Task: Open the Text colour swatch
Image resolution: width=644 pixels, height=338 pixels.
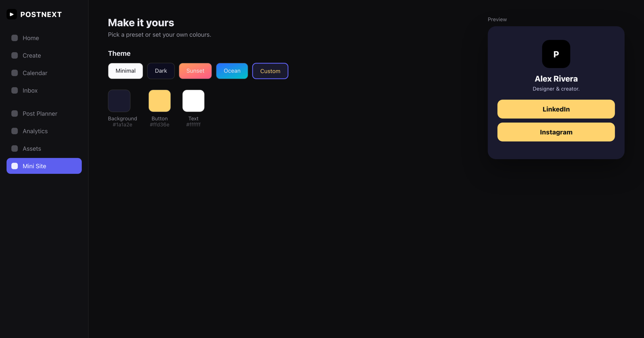Action: pyautogui.click(x=193, y=101)
